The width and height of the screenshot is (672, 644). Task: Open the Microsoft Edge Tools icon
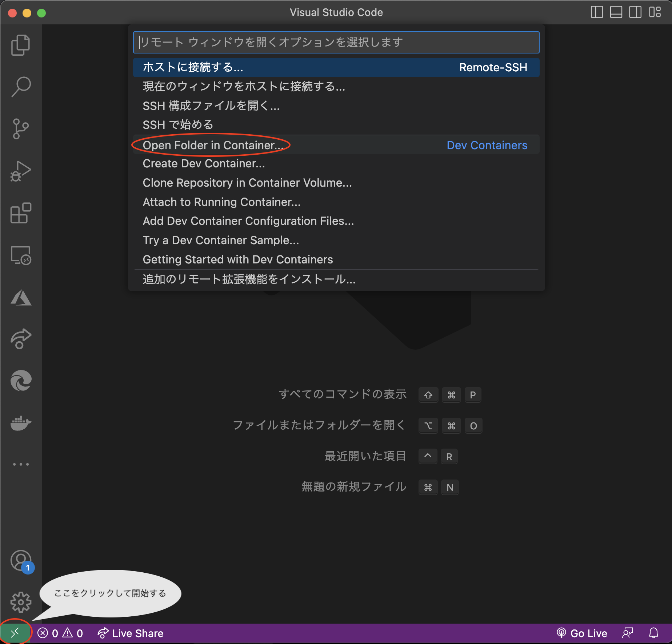coord(21,381)
